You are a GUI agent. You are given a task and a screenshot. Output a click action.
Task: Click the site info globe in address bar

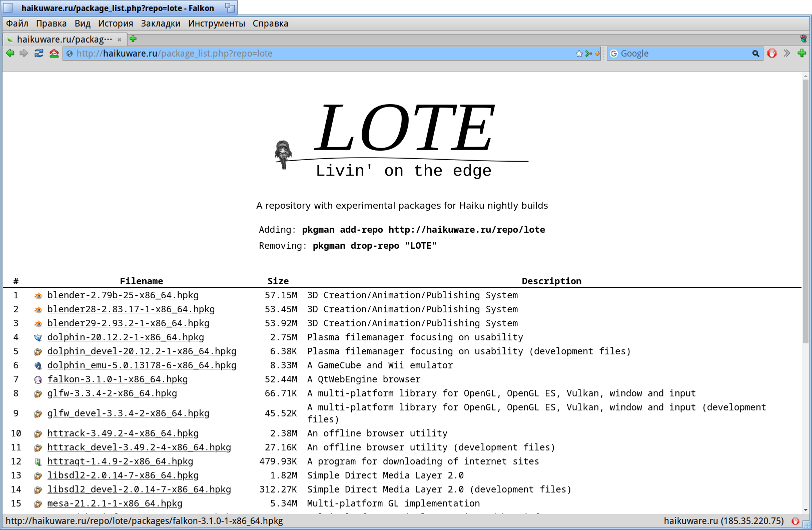coord(70,54)
